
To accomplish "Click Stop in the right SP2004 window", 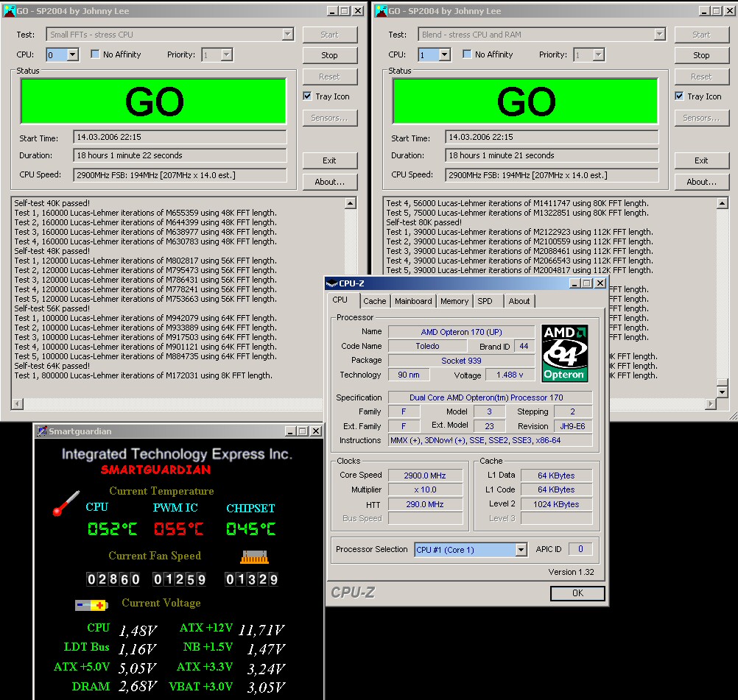I will pos(701,55).
